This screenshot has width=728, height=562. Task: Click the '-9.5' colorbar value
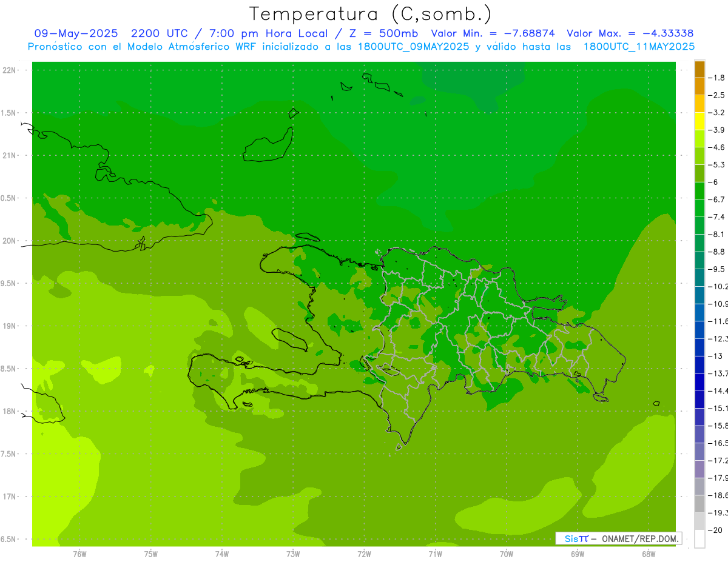coord(716,269)
